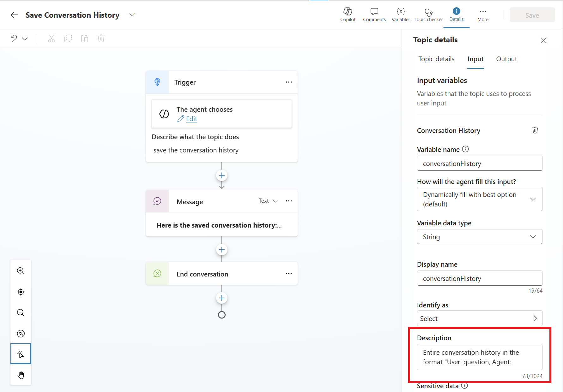Click the zoom in canvas icon
563x392 pixels.
tap(21, 271)
